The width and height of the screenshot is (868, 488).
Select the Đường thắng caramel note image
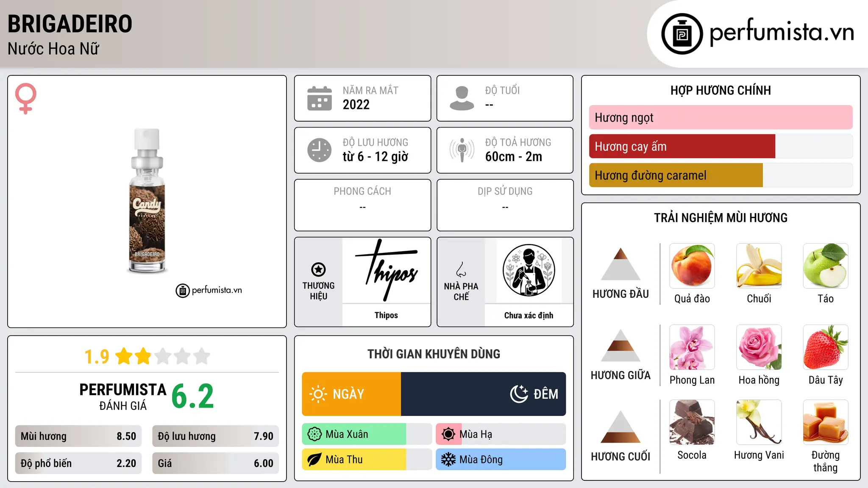coord(826,422)
